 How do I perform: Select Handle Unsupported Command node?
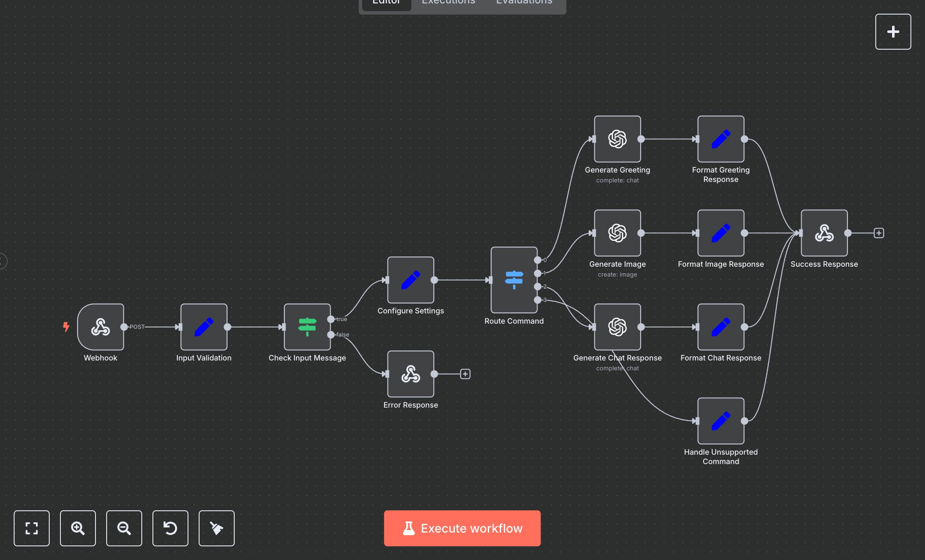click(721, 421)
